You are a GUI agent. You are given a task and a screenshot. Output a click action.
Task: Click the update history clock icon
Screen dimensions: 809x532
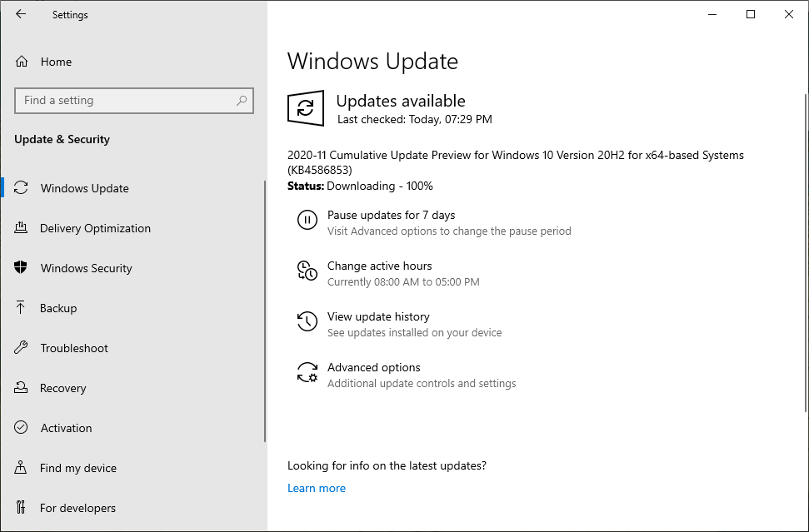tap(307, 321)
